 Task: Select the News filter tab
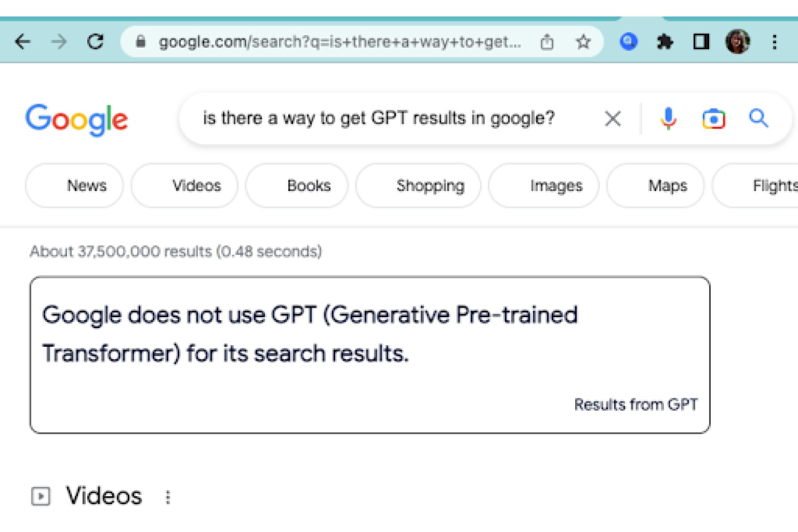tap(74, 186)
